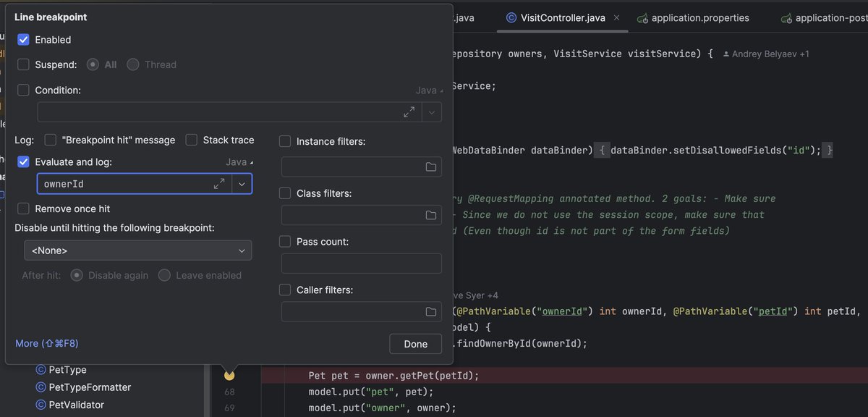Image resolution: width=868 pixels, height=417 pixels.
Task: Open condition history dropdown arrow
Action: pos(432,112)
